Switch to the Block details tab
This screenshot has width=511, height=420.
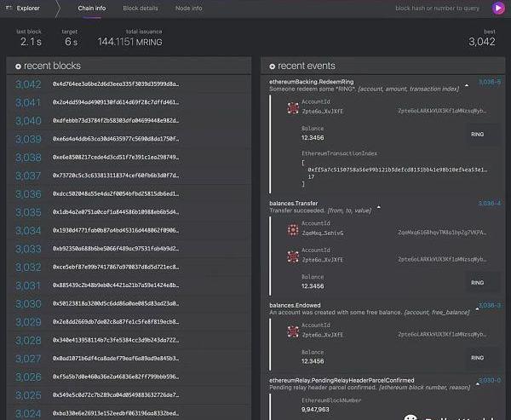pos(140,9)
